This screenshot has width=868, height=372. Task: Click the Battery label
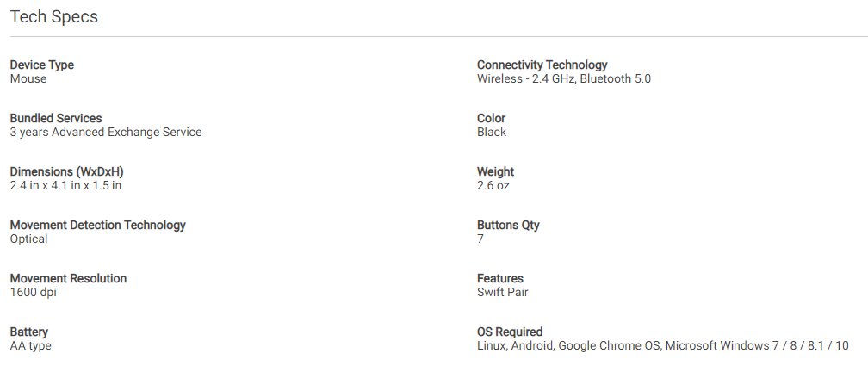pos(29,332)
